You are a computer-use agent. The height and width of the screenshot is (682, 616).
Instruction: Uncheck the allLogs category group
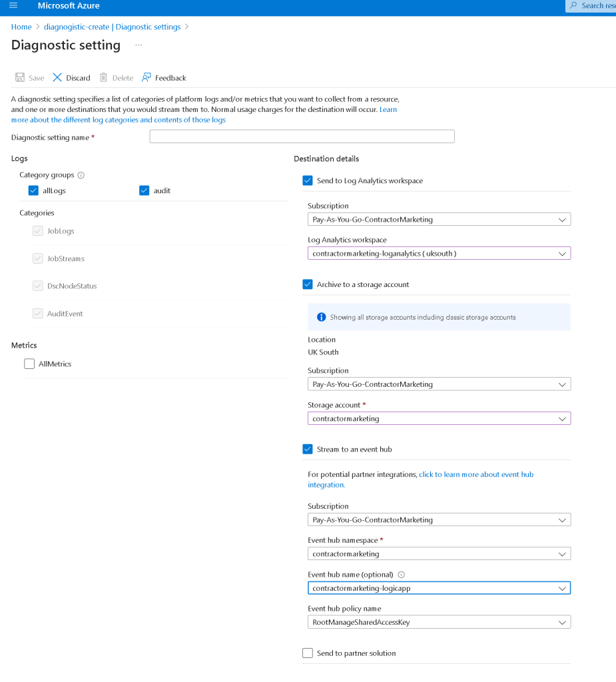tap(33, 190)
